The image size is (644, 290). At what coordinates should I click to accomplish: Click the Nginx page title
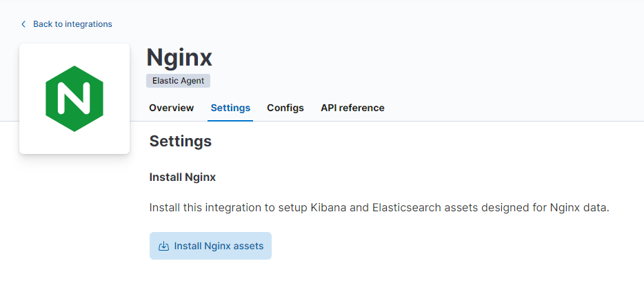(x=179, y=57)
